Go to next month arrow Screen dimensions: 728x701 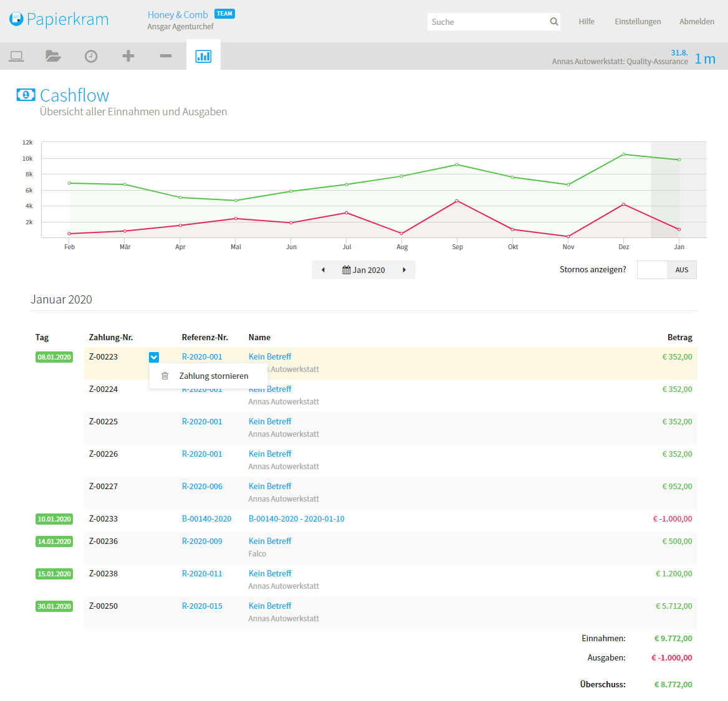tap(404, 270)
